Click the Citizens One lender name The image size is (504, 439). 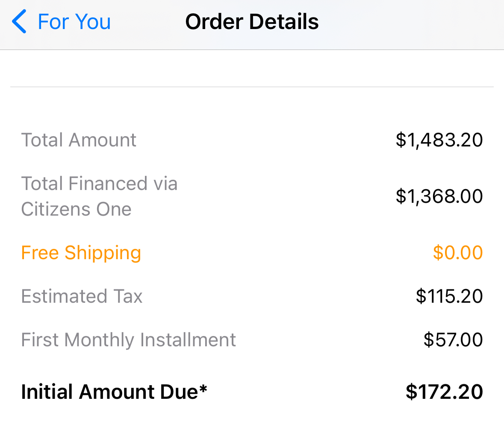[76, 209]
